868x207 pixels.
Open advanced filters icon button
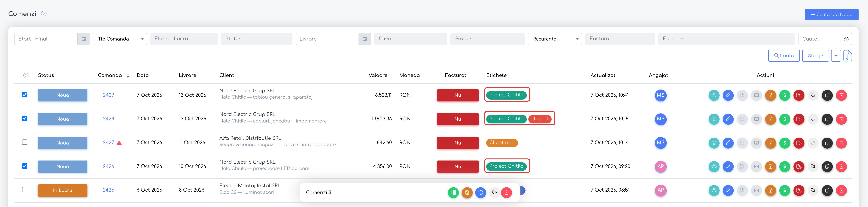836,56
